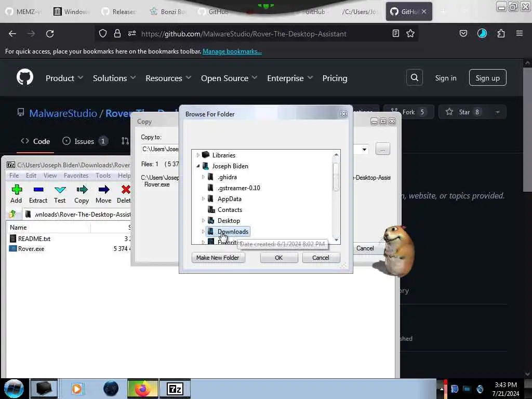The image size is (532, 399).
Task: Open the 7-Zip View menu
Action: [x=50, y=176]
